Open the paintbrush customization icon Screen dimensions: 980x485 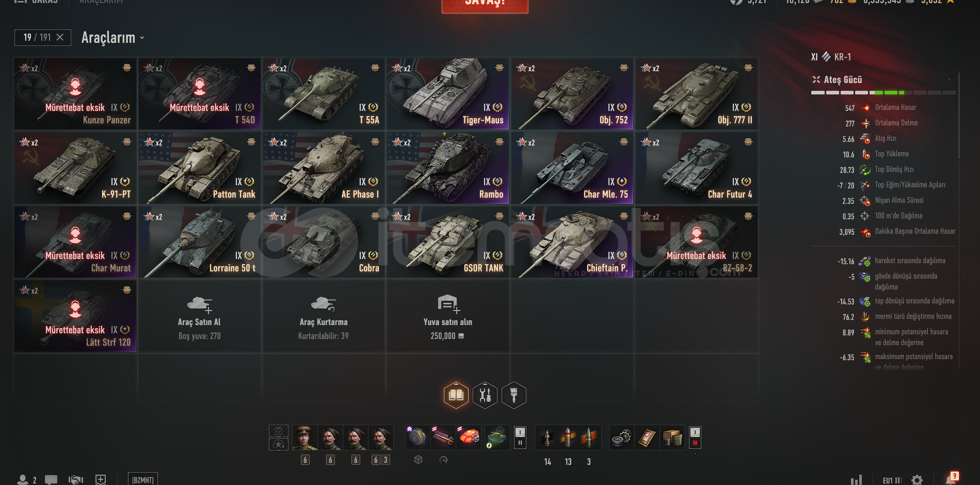(514, 395)
